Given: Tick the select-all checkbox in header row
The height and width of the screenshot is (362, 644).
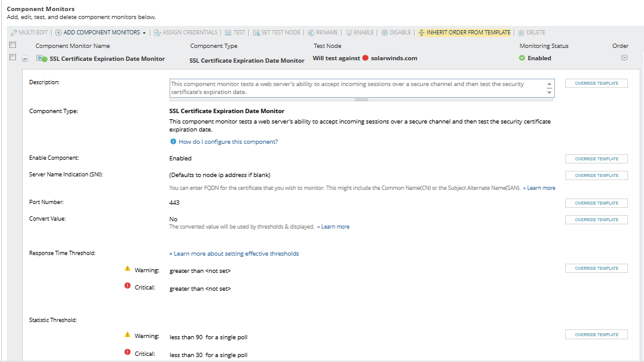Looking at the screenshot, I should click(12, 45).
